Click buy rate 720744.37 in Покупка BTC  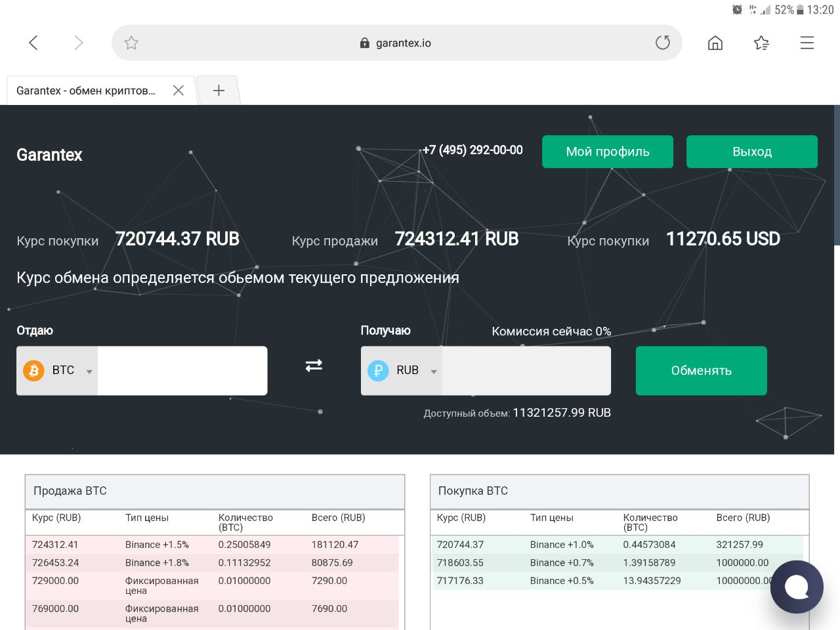[x=460, y=545]
